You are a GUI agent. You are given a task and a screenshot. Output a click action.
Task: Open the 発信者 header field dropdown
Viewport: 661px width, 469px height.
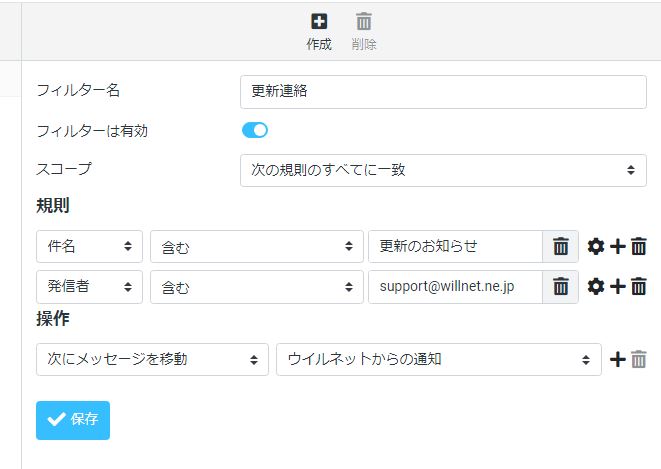point(89,287)
